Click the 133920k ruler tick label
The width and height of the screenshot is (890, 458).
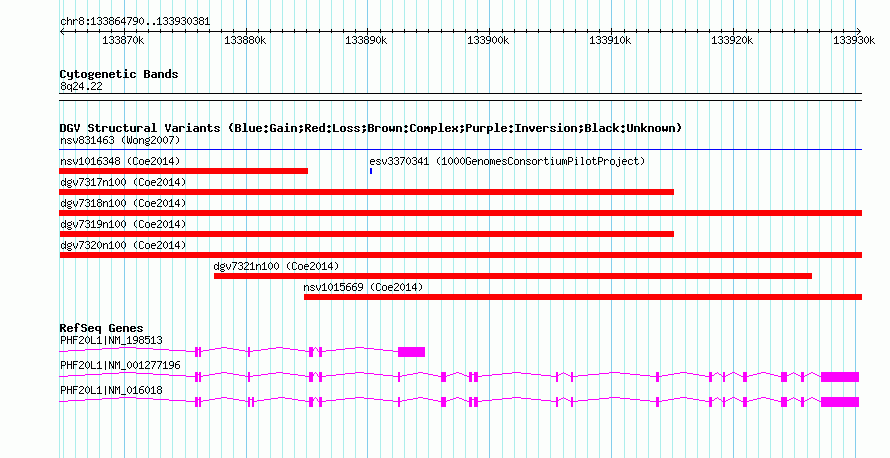(x=732, y=40)
